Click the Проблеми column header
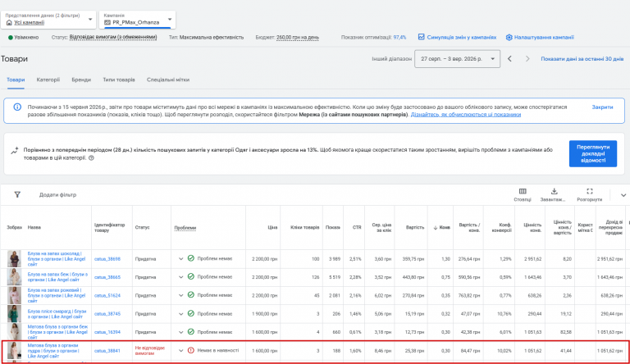The image size is (630, 364). pyautogui.click(x=185, y=228)
